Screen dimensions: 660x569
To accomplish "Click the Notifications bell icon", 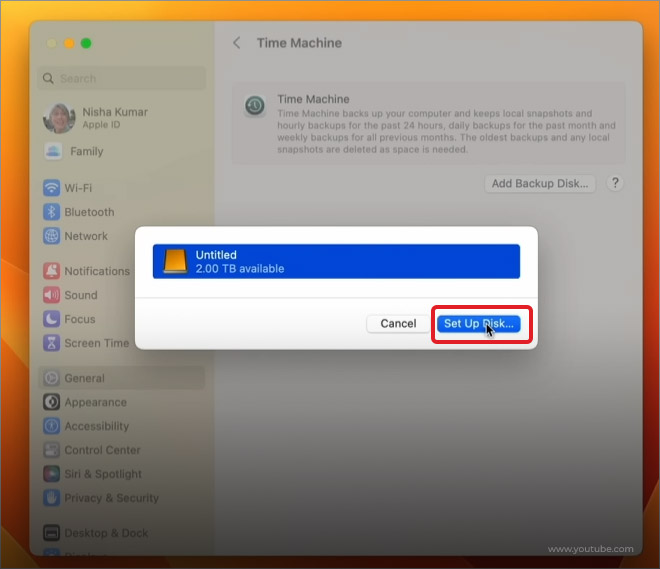I will pos(51,271).
